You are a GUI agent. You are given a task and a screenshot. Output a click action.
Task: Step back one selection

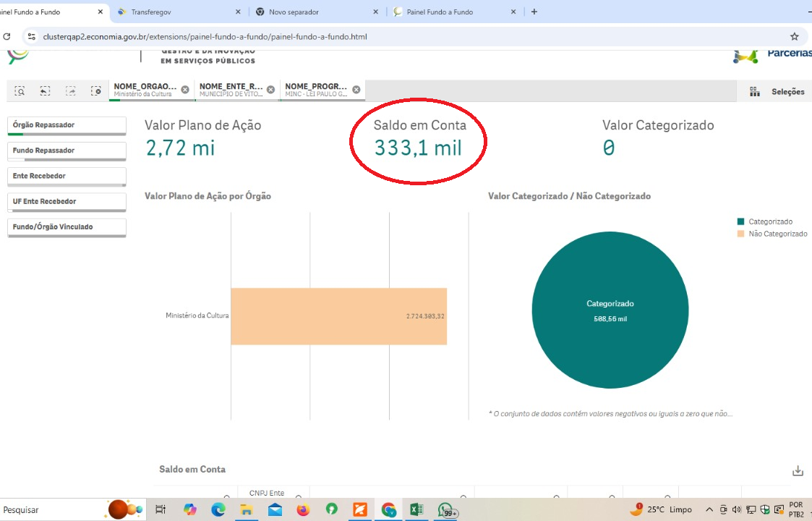[x=45, y=91]
